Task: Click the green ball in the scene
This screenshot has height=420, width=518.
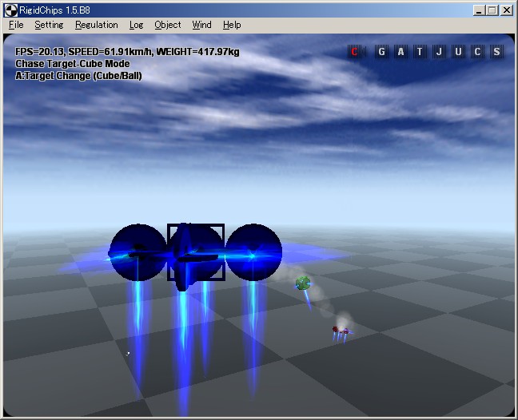Action: click(x=303, y=283)
